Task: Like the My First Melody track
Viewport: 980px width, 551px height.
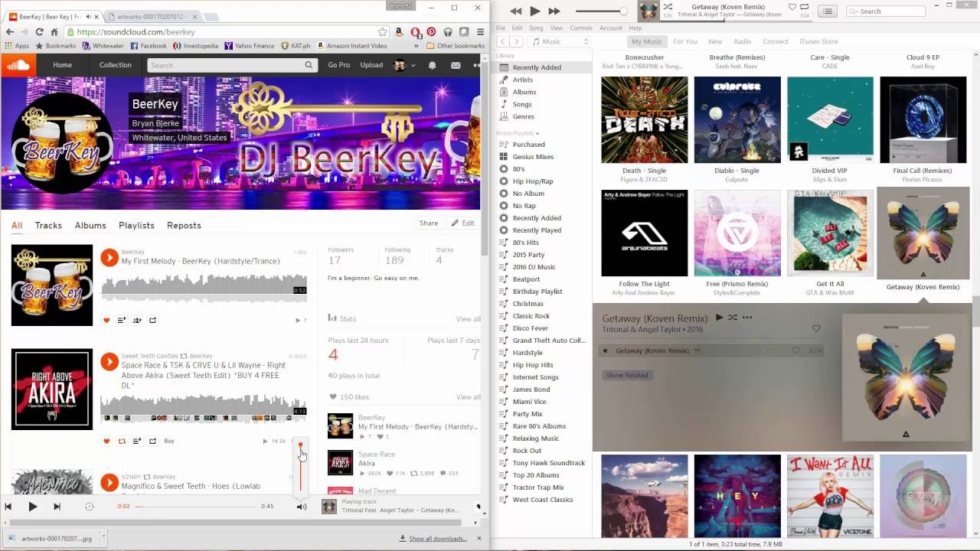Action: pyautogui.click(x=106, y=320)
